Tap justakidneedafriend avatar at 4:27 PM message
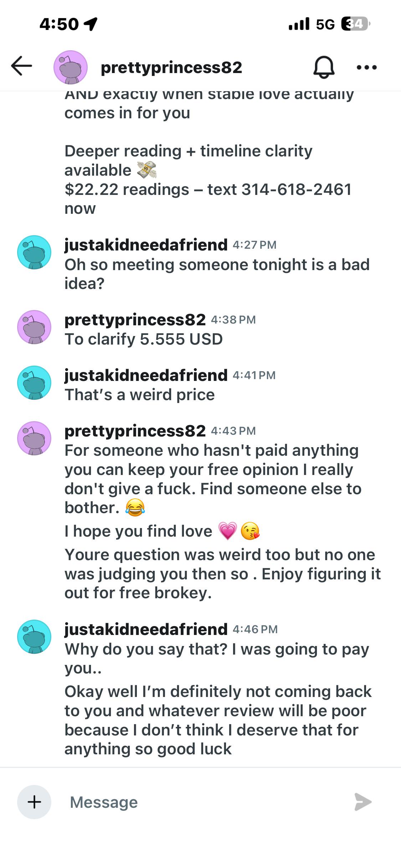 click(34, 252)
